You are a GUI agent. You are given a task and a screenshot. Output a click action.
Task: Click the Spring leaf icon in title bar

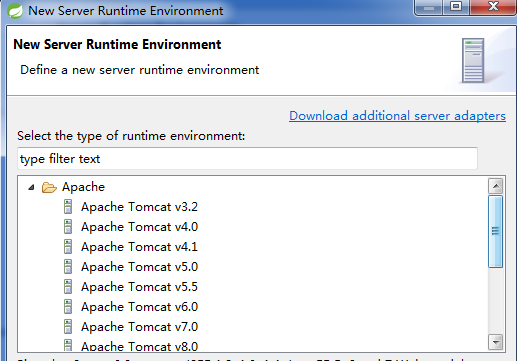click(15, 10)
